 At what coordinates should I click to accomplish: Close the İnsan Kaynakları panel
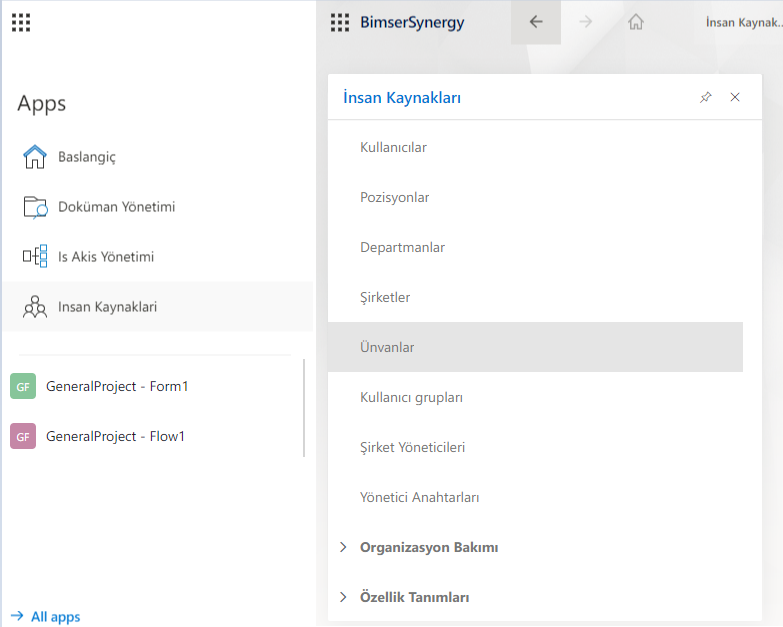coord(735,97)
